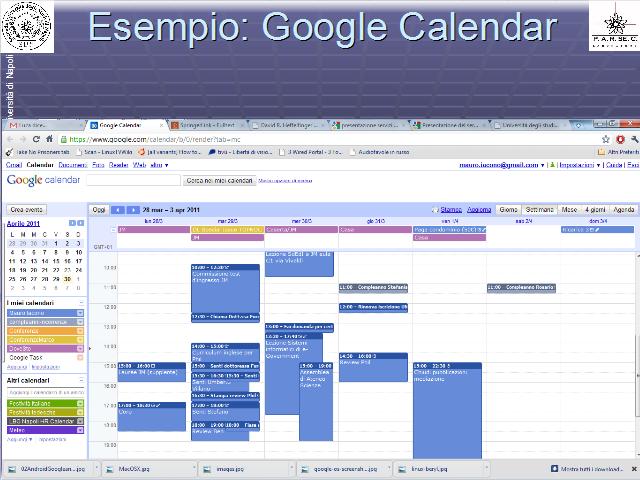Click the Stampa link

pyautogui.click(x=451, y=210)
